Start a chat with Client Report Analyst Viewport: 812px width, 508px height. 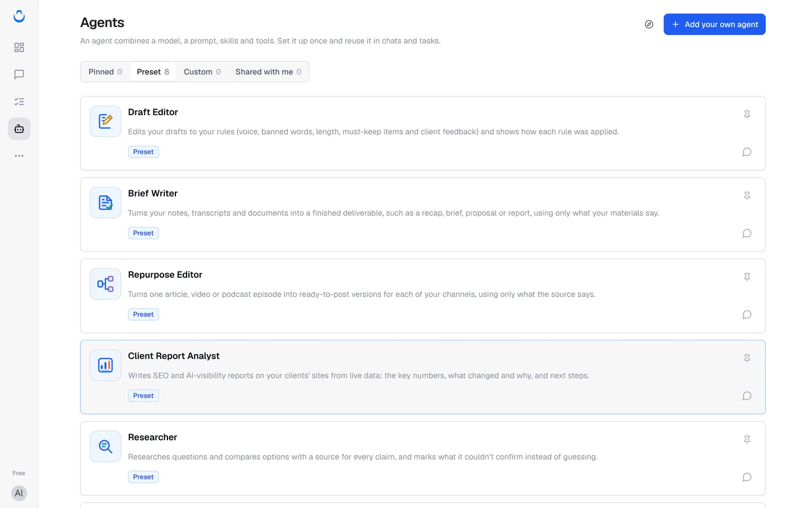click(x=747, y=396)
